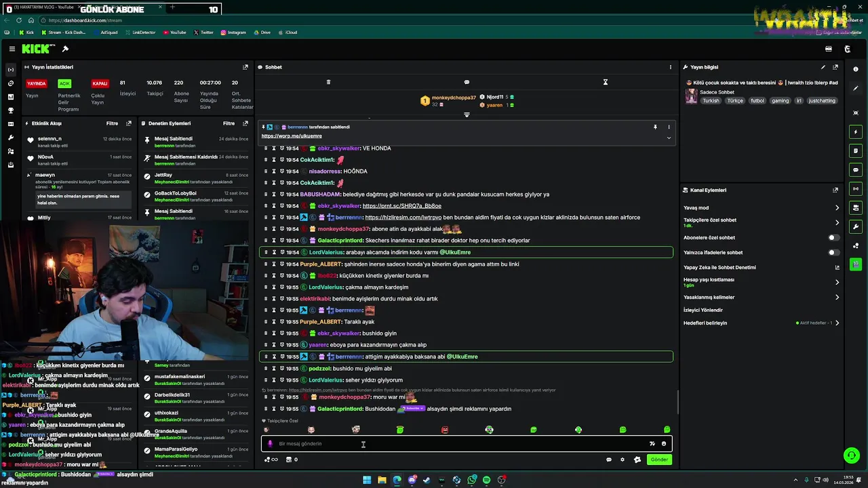Click the moderator gavel icon in header
Image resolution: width=868 pixels, height=488 pixels.
point(65,49)
